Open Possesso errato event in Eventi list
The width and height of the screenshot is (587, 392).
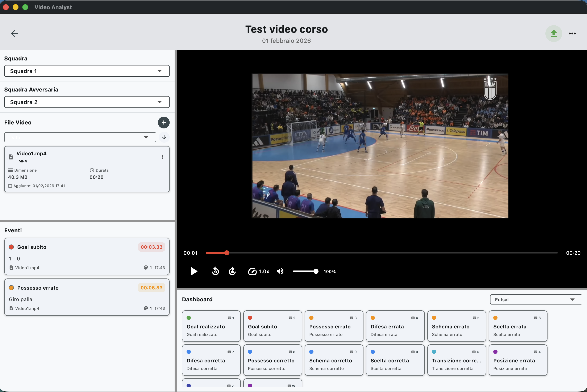pos(87,297)
